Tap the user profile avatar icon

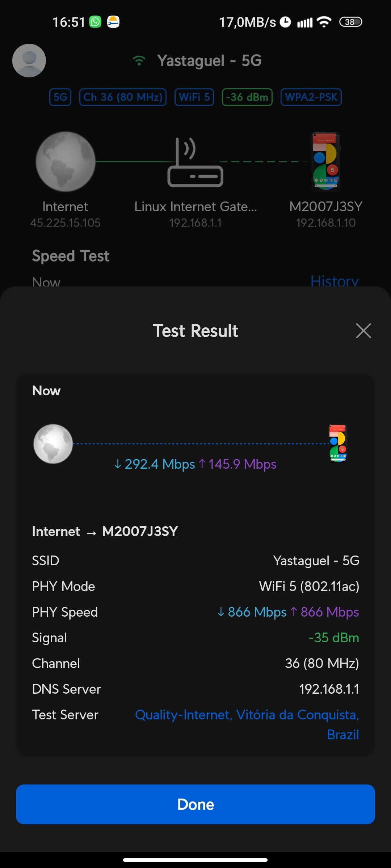coord(29,60)
